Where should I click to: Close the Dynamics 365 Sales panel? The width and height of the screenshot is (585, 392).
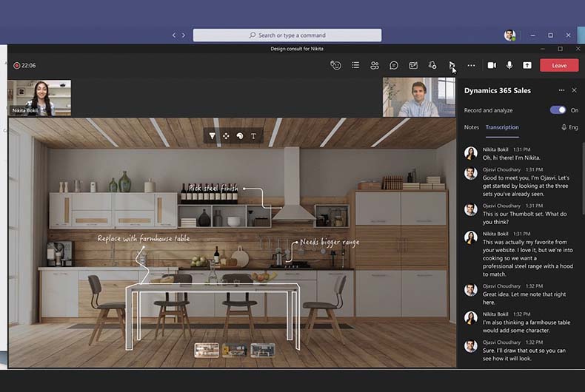[x=574, y=90]
